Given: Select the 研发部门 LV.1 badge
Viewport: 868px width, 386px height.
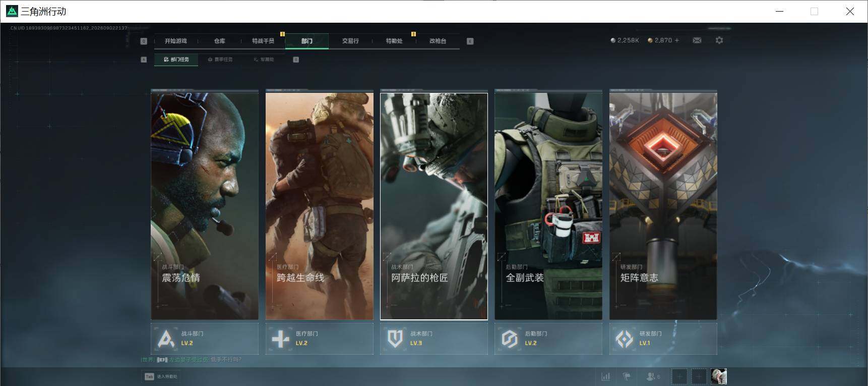Looking at the screenshot, I should click(663, 339).
